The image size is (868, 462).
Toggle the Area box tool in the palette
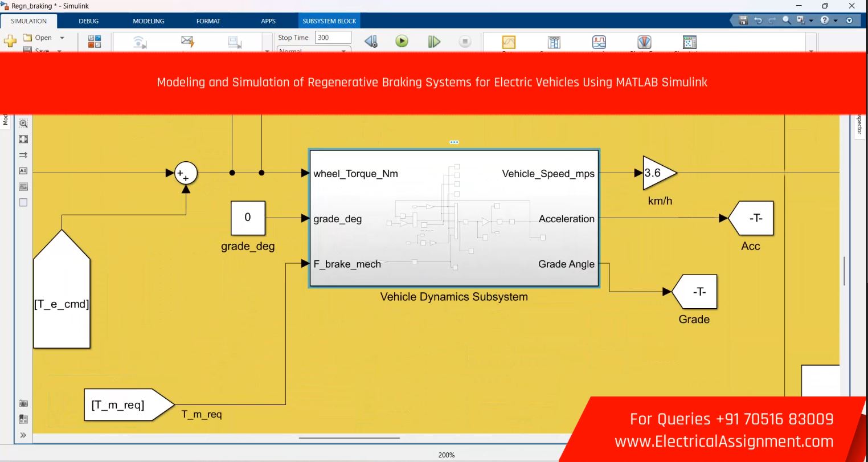[x=23, y=202]
